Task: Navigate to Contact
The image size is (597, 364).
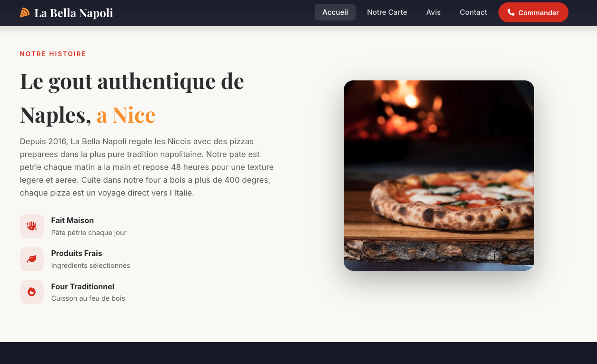Action: click(473, 12)
